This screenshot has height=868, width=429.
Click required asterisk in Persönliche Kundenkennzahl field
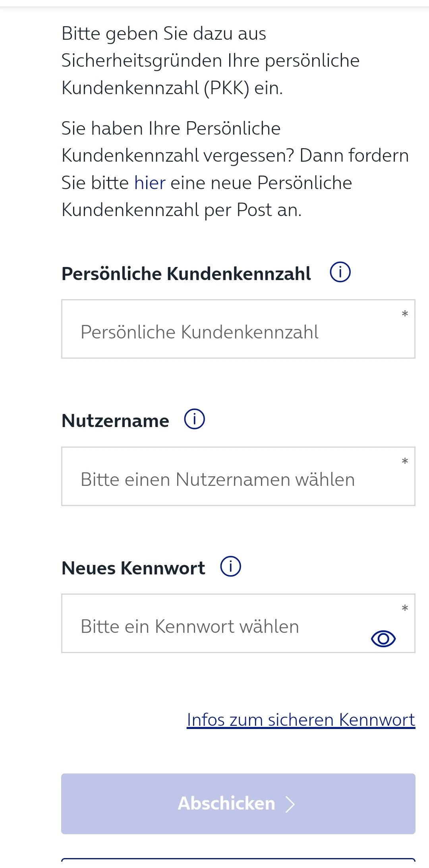coord(405,314)
